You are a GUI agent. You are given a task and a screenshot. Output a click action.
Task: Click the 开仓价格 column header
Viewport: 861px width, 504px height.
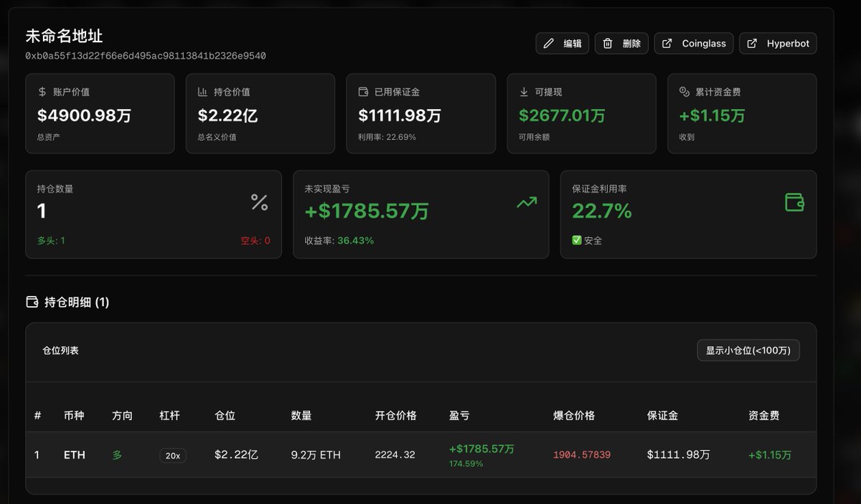pos(395,416)
